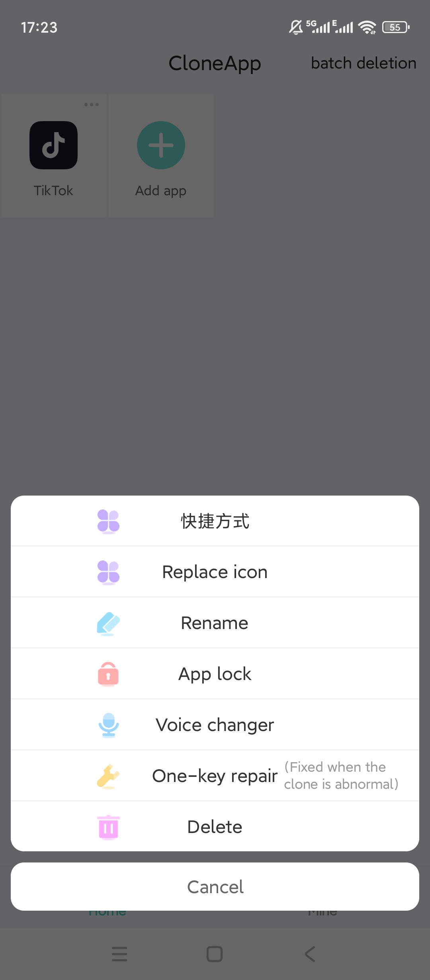This screenshot has width=430, height=980.
Task: Tap the blue eraser Rename icon
Action: point(108,623)
